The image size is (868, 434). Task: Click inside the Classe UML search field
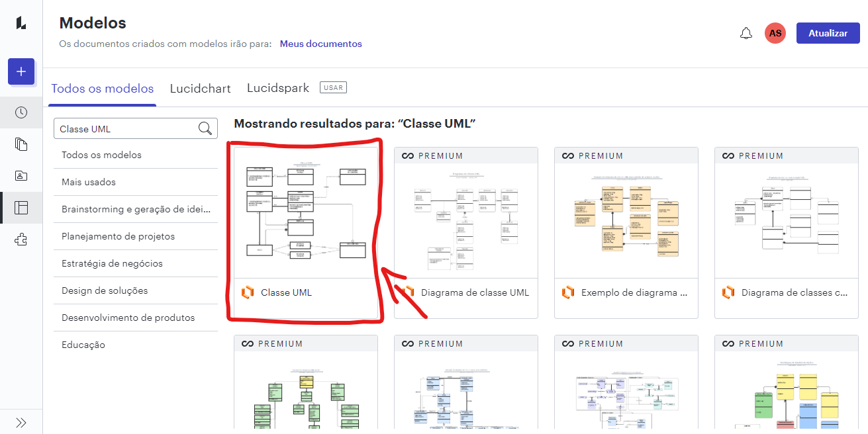119,128
